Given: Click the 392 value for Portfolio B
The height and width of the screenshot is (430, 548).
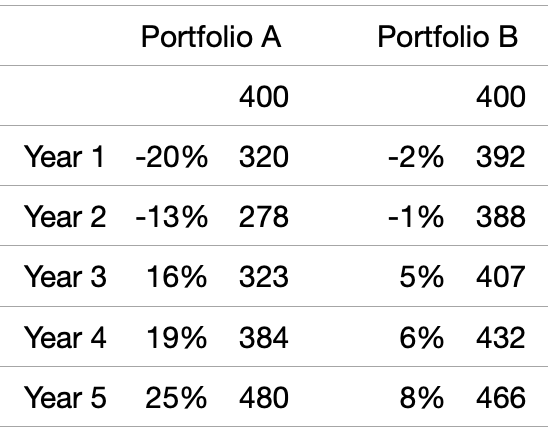Looking at the screenshot, I should 501,157.
